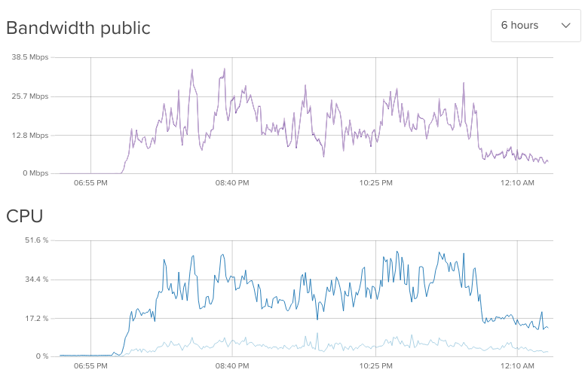Image resolution: width=588 pixels, height=385 pixels.
Task: Click the CPU chart title
Action: 25,216
